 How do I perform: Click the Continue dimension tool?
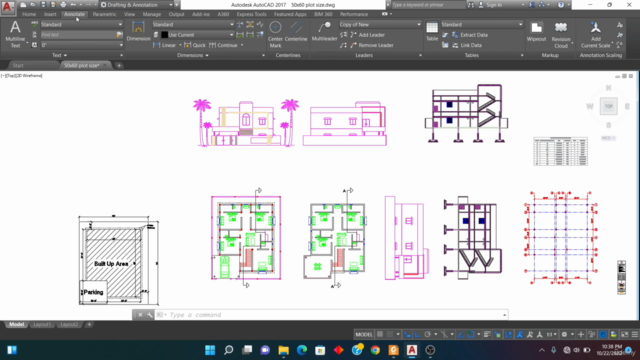pos(223,45)
